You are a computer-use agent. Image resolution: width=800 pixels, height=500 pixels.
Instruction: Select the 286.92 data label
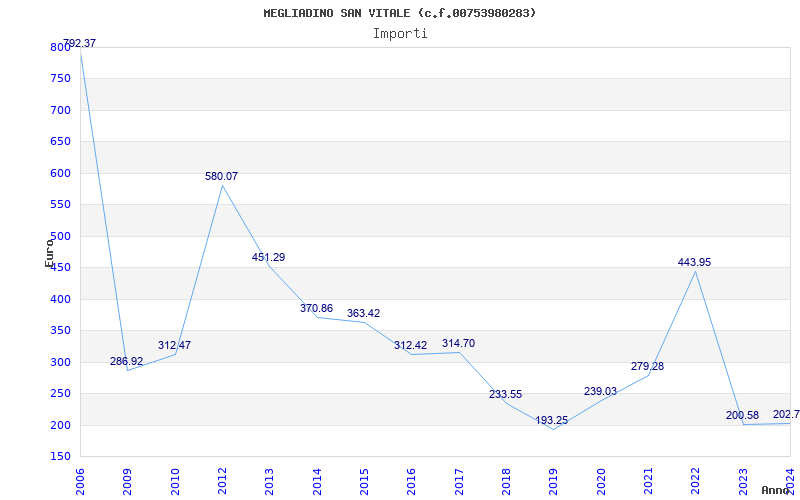pyautogui.click(x=127, y=361)
